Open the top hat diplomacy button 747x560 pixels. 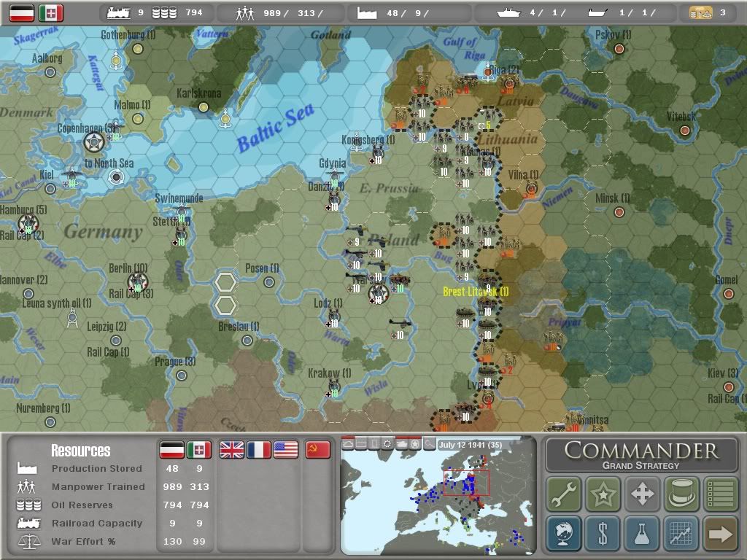pos(681,494)
